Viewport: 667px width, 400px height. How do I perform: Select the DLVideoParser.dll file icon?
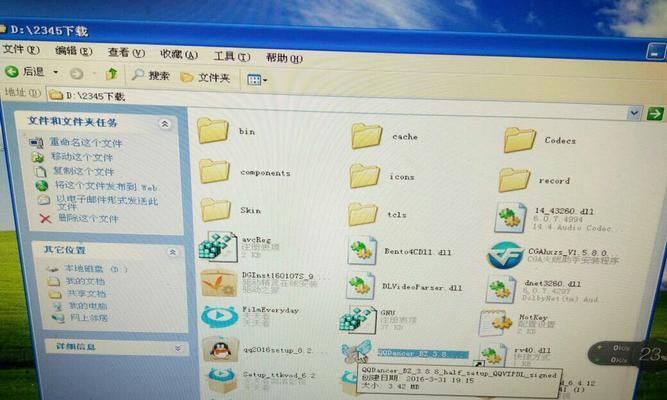click(x=360, y=286)
